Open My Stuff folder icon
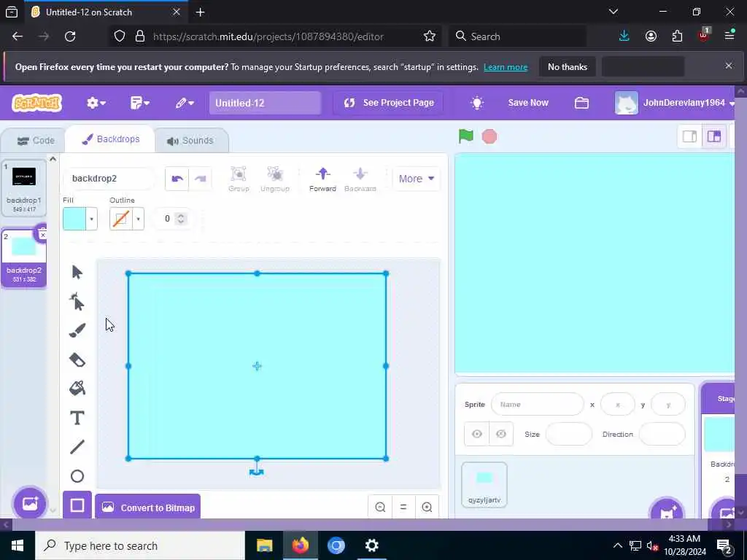This screenshot has width=747, height=560. coord(581,103)
